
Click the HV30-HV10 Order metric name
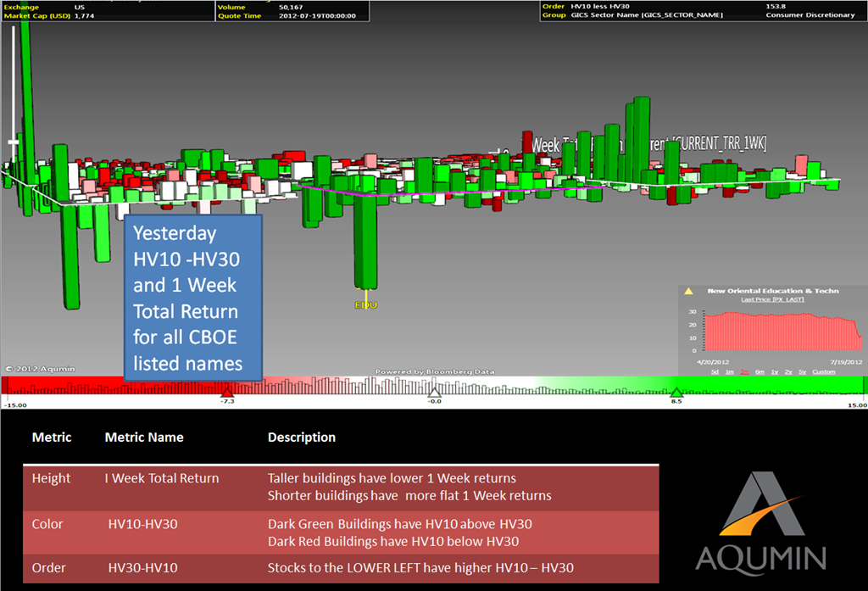142,568
